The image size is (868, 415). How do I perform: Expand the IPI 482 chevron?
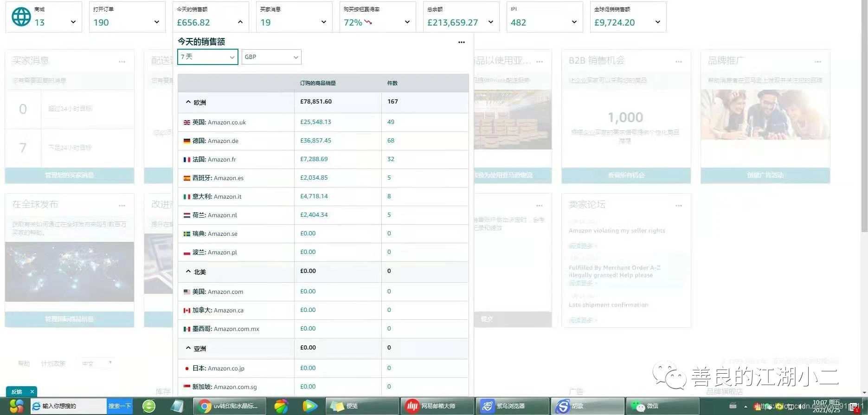574,22
